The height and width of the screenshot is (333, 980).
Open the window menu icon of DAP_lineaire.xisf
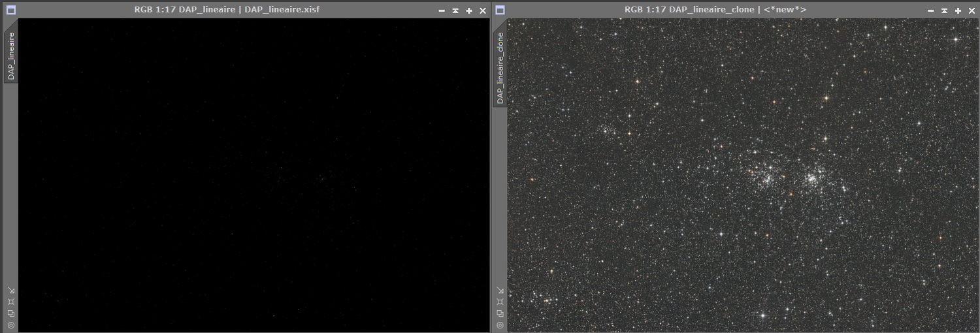[11, 10]
